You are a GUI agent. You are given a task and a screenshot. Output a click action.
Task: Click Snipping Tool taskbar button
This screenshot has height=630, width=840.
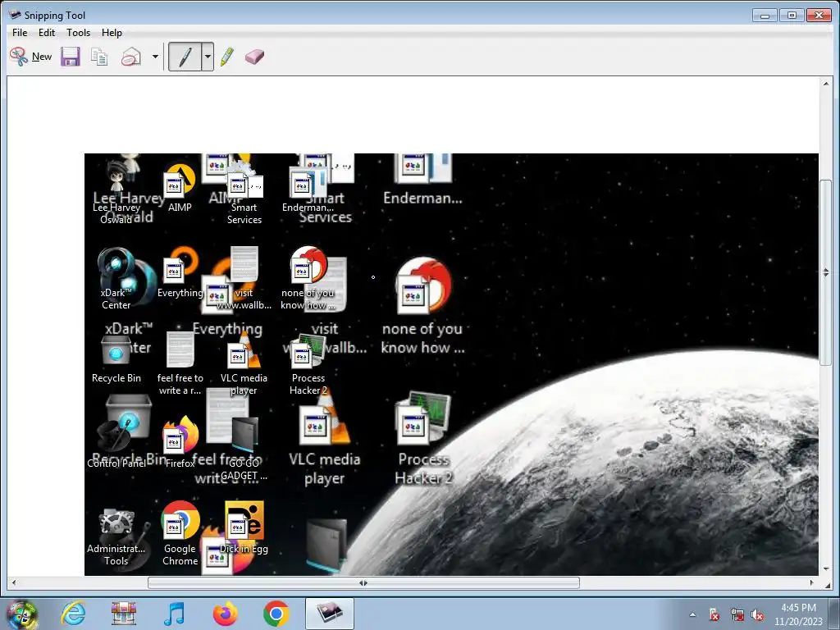330,614
